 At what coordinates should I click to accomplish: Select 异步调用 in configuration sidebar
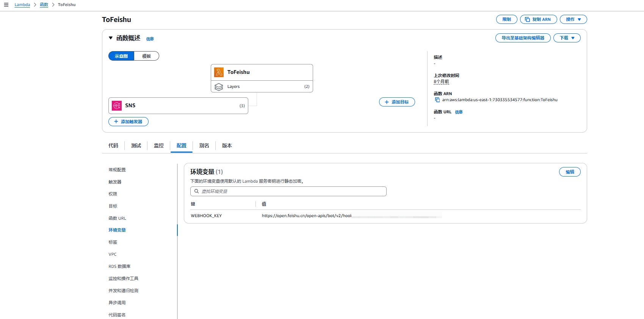(117, 303)
